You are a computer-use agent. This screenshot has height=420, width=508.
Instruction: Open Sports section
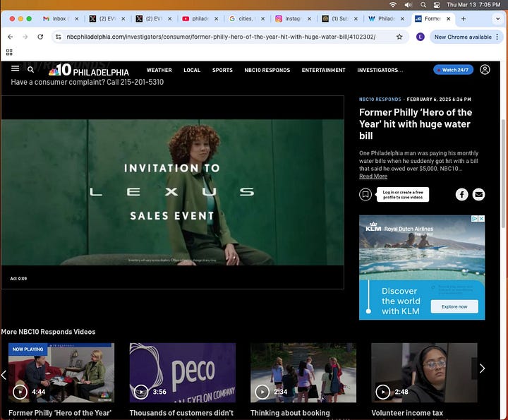click(222, 70)
